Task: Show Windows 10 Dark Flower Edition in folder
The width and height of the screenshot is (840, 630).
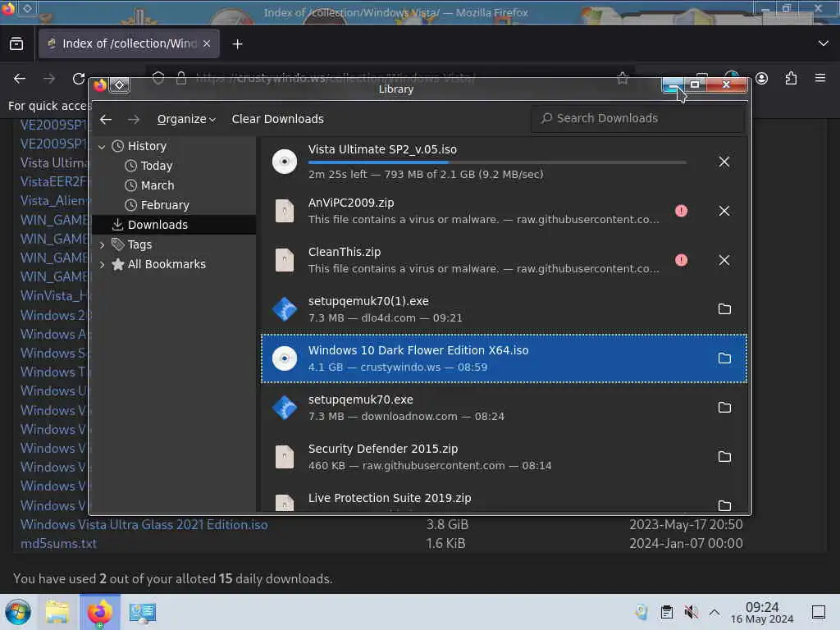Action: tap(724, 358)
